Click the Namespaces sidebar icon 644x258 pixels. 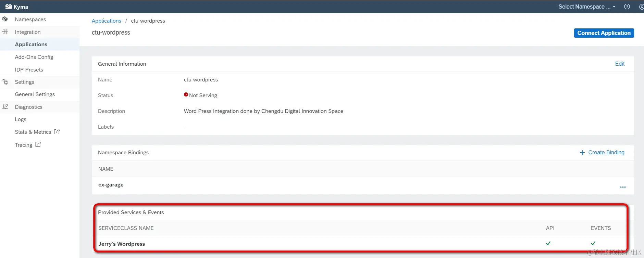5,19
